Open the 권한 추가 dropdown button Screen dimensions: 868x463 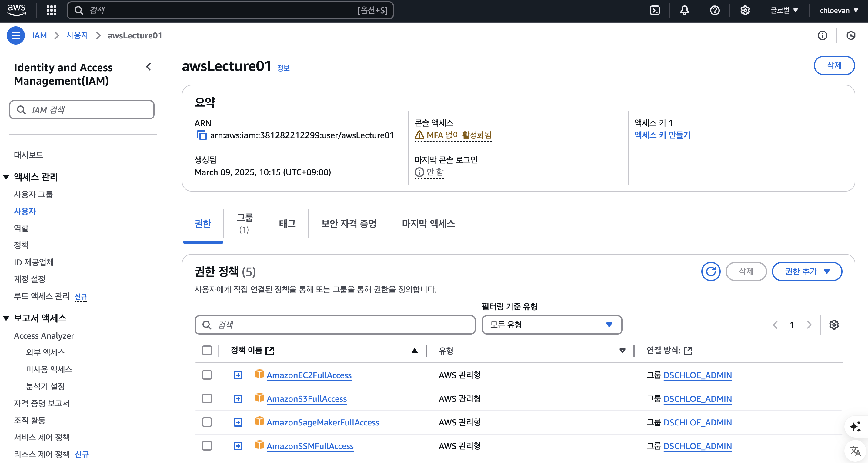[x=807, y=271]
